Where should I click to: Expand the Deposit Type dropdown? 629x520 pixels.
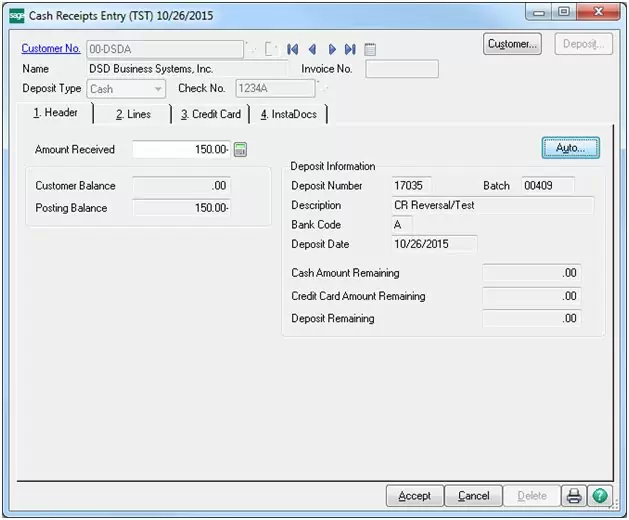(157, 89)
